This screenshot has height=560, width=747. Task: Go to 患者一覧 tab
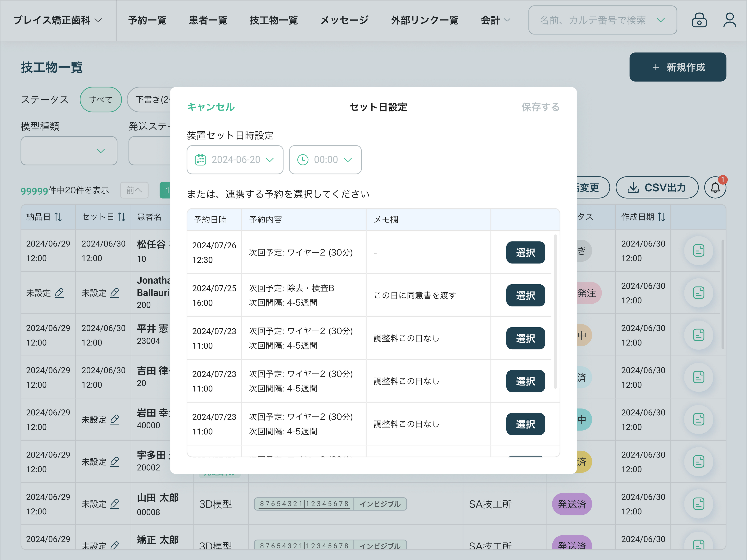(208, 20)
